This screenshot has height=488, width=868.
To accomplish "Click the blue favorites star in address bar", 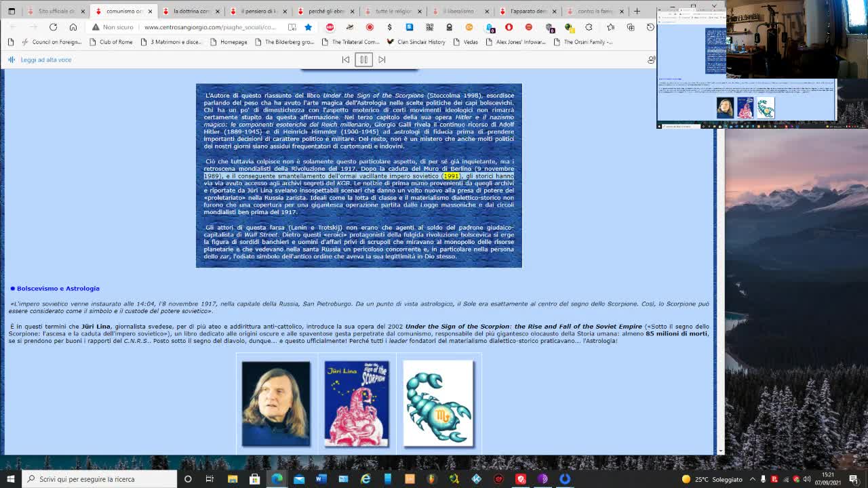I will (308, 27).
